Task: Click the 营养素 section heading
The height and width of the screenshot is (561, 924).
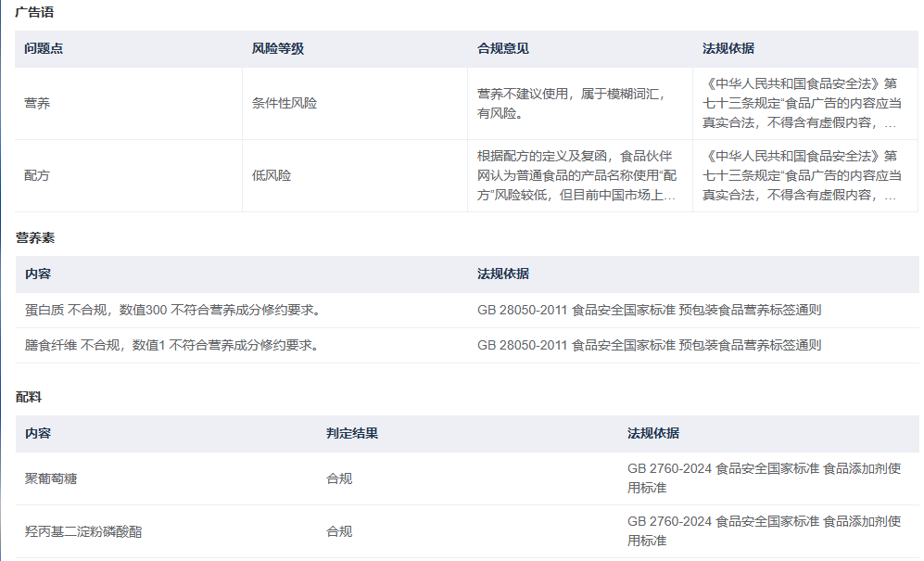Action: [x=35, y=238]
